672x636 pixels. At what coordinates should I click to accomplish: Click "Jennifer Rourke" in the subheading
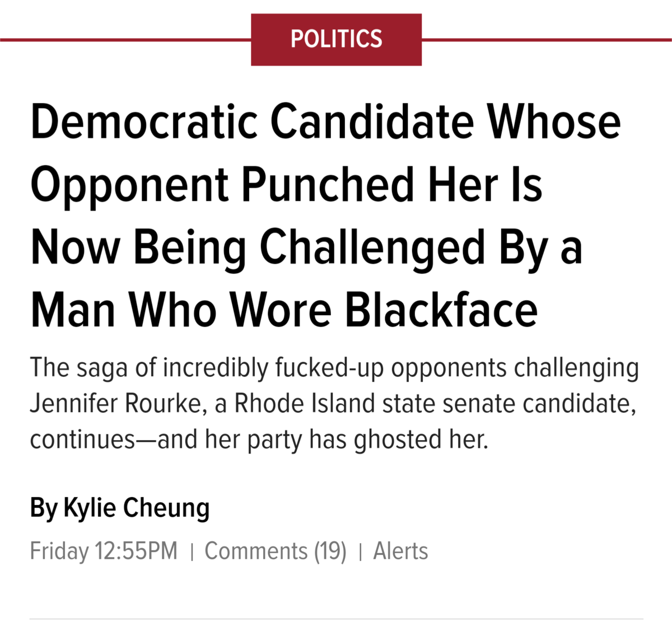[115, 403]
